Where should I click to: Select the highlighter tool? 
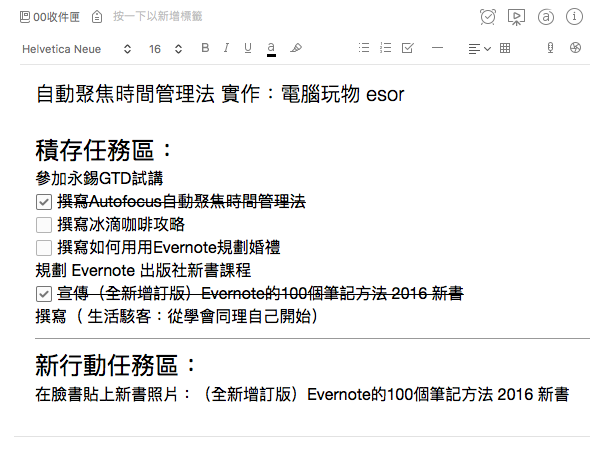pos(296,48)
